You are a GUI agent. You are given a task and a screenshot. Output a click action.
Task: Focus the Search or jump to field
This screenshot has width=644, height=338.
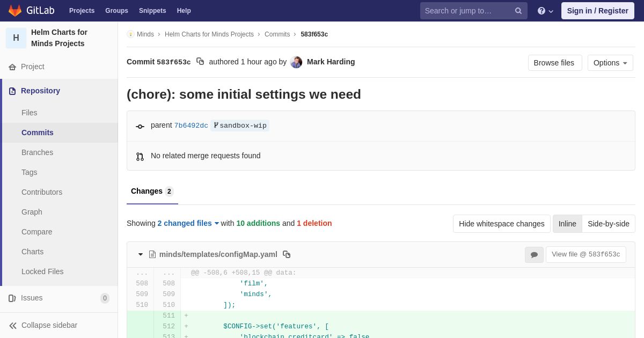click(467, 11)
